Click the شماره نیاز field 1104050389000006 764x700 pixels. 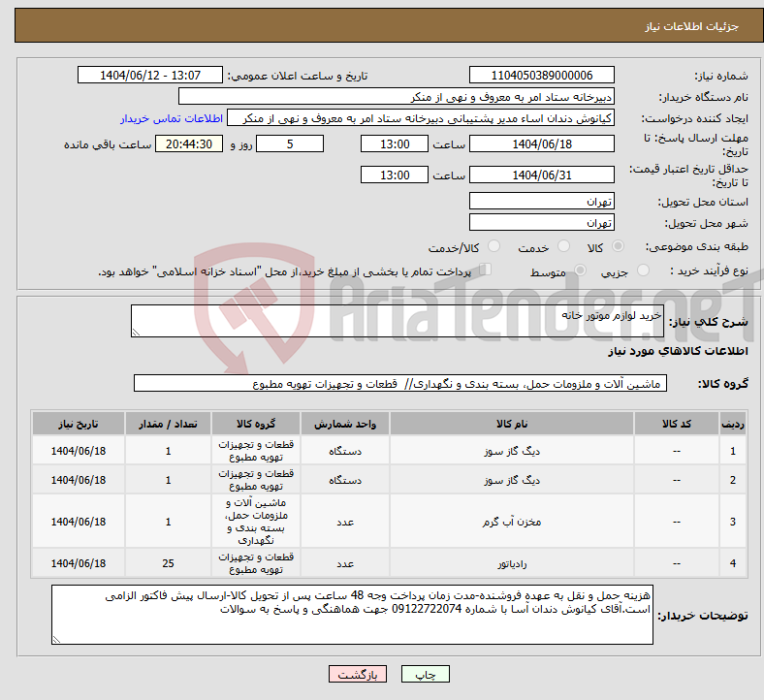pos(541,76)
